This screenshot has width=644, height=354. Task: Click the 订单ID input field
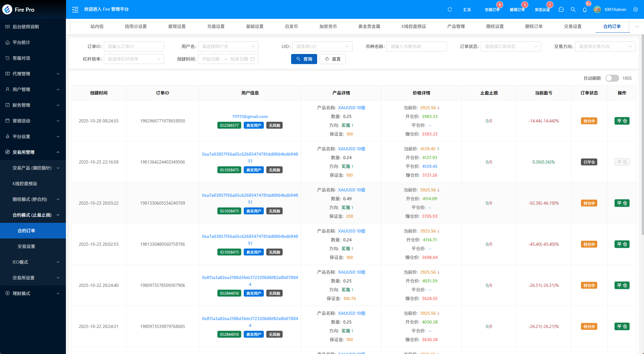coord(134,46)
